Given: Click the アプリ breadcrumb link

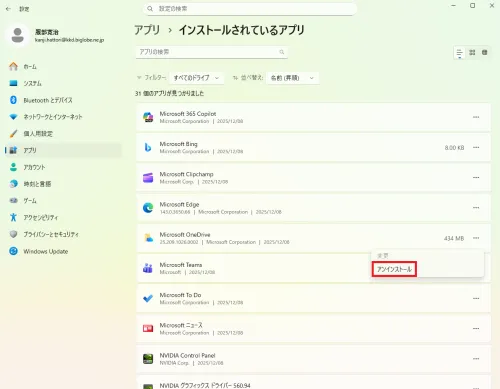Looking at the screenshot, I should (x=147, y=30).
